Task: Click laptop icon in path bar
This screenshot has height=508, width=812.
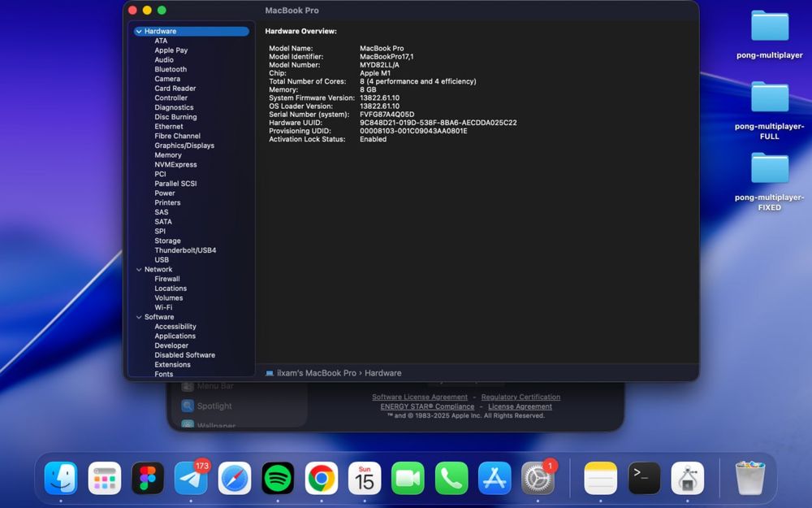Action: coord(270,373)
